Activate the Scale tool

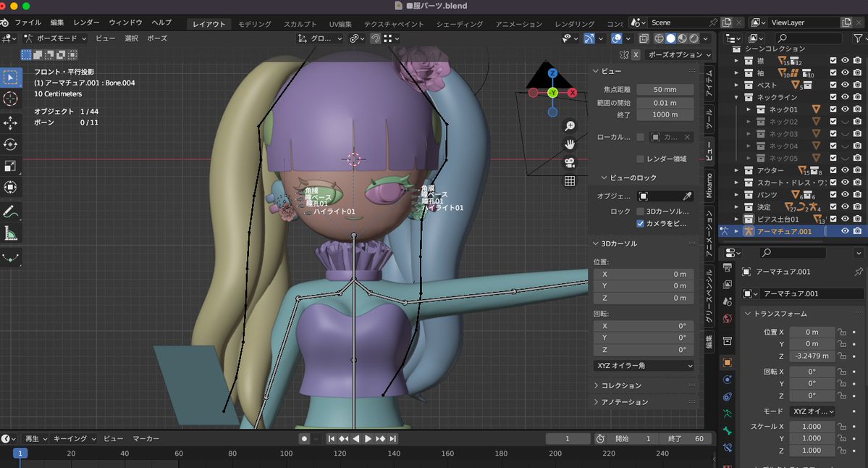[x=11, y=166]
